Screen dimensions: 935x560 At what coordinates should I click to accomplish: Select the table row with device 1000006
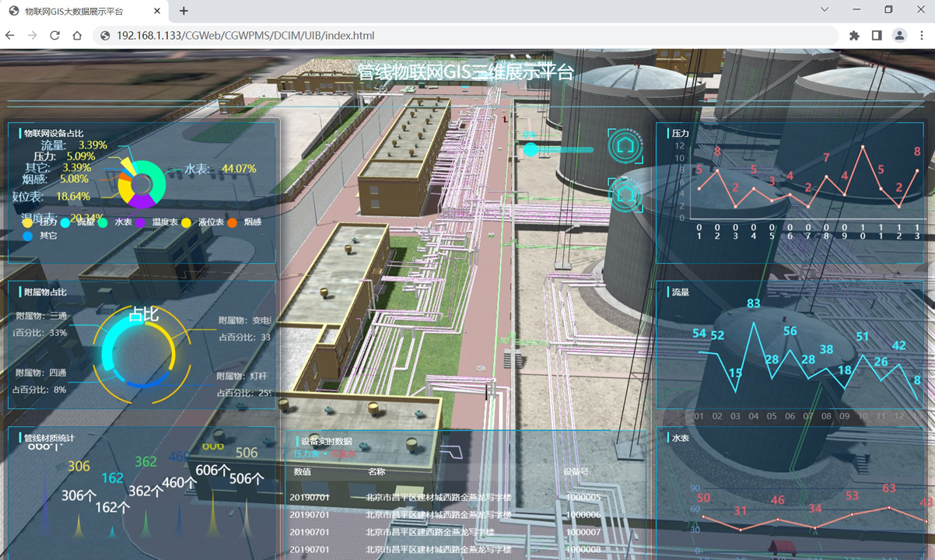point(464,515)
